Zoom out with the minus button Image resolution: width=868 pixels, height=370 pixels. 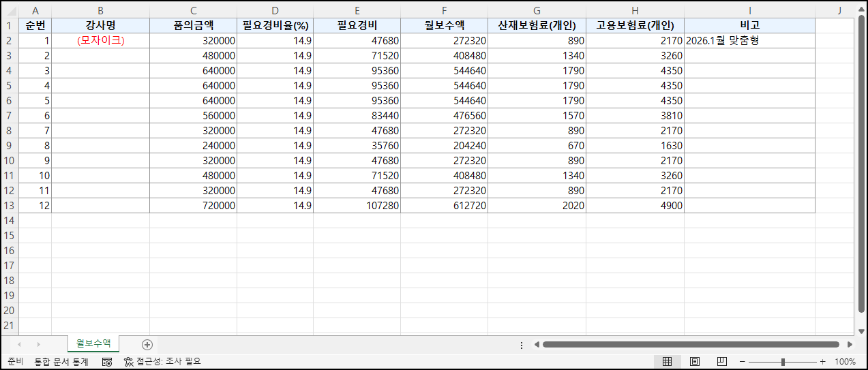(743, 362)
